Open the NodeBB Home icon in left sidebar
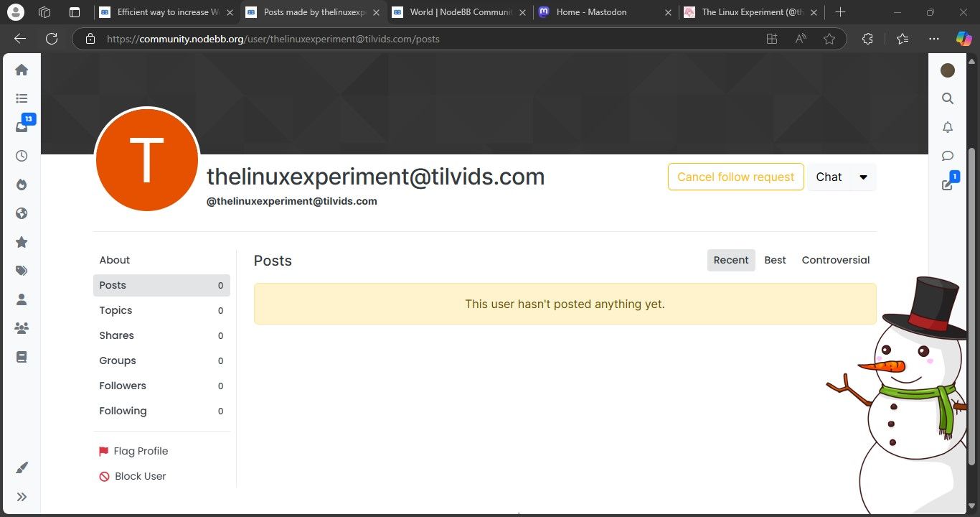The width and height of the screenshot is (980, 517). [22, 70]
